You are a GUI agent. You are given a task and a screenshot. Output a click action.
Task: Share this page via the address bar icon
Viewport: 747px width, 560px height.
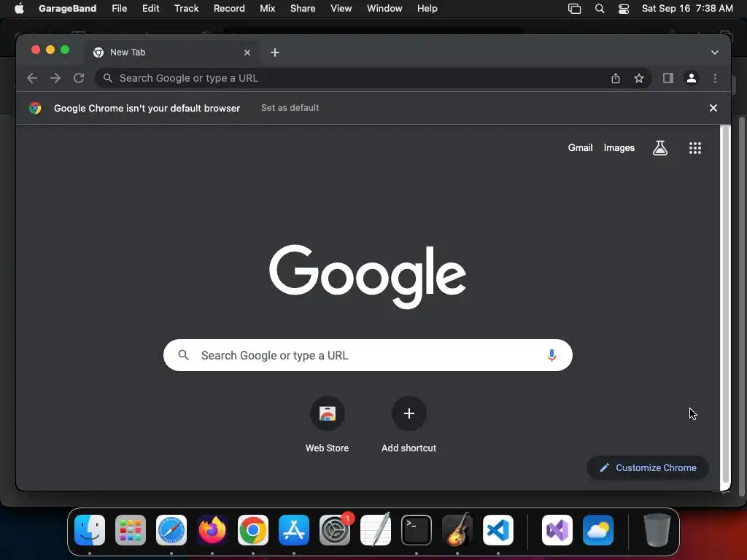point(616,78)
